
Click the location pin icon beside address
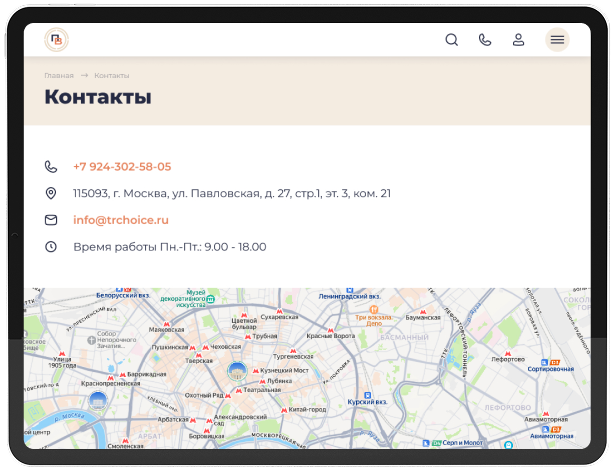[x=51, y=193]
